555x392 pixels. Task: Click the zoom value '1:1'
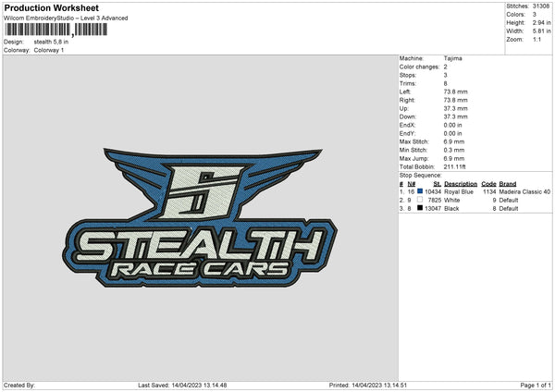click(x=536, y=40)
